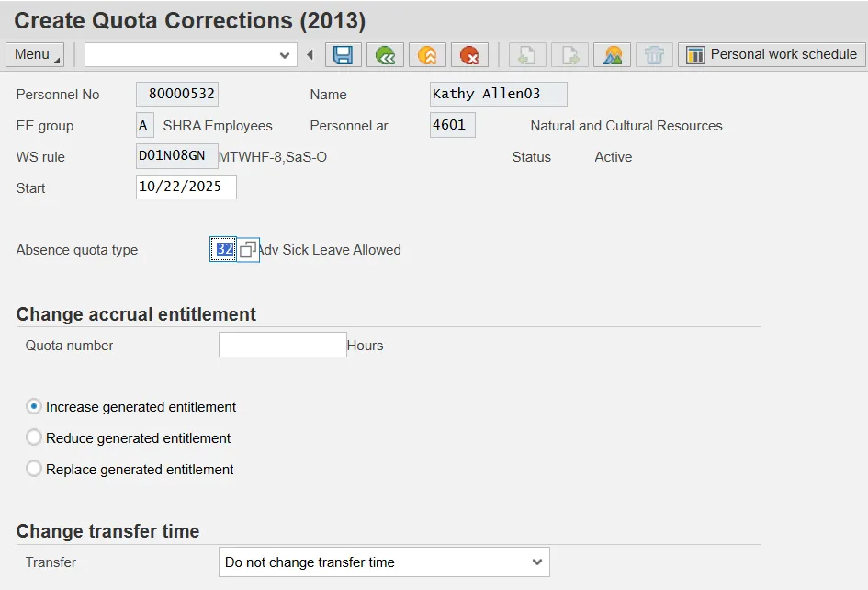
Task: Open the Menu button
Action: [35, 55]
